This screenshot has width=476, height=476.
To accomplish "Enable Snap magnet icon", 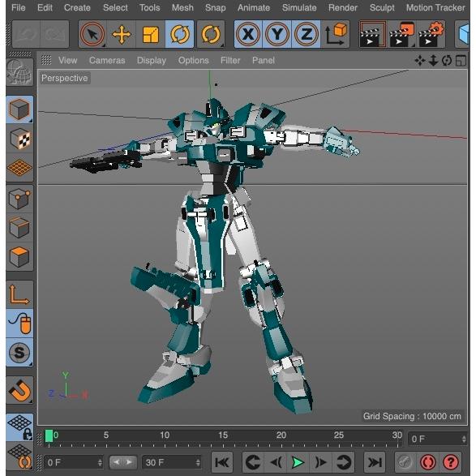I will click(19, 390).
